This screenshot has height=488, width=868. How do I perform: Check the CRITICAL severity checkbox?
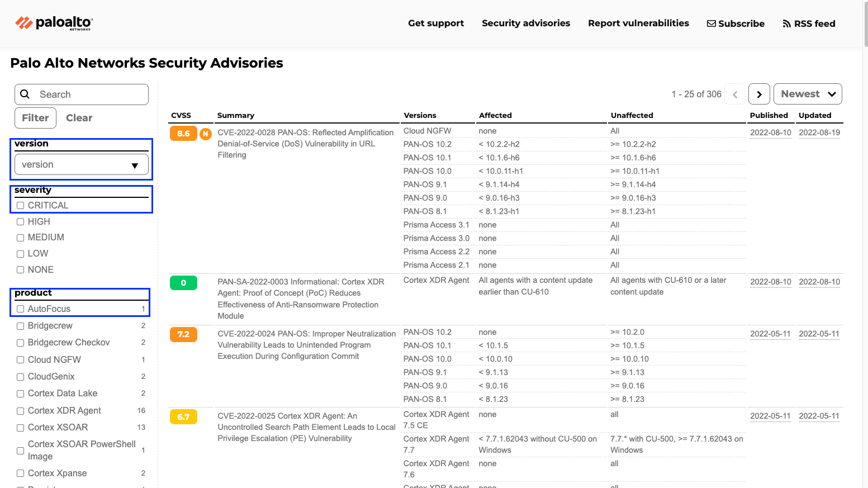tap(21, 206)
